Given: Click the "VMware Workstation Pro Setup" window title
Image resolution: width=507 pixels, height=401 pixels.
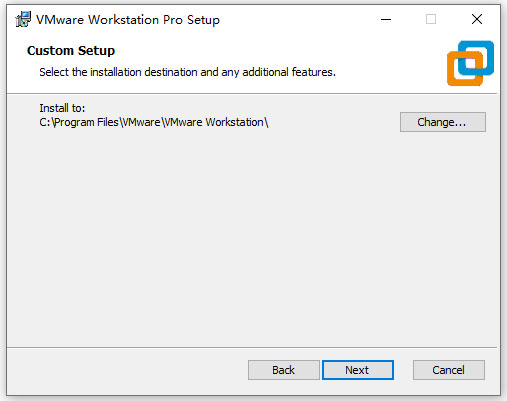Looking at the screenshot, I should coord(128,20).
